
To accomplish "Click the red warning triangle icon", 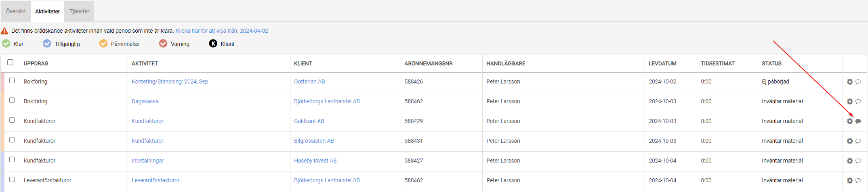I will click(x=4, y=31).
